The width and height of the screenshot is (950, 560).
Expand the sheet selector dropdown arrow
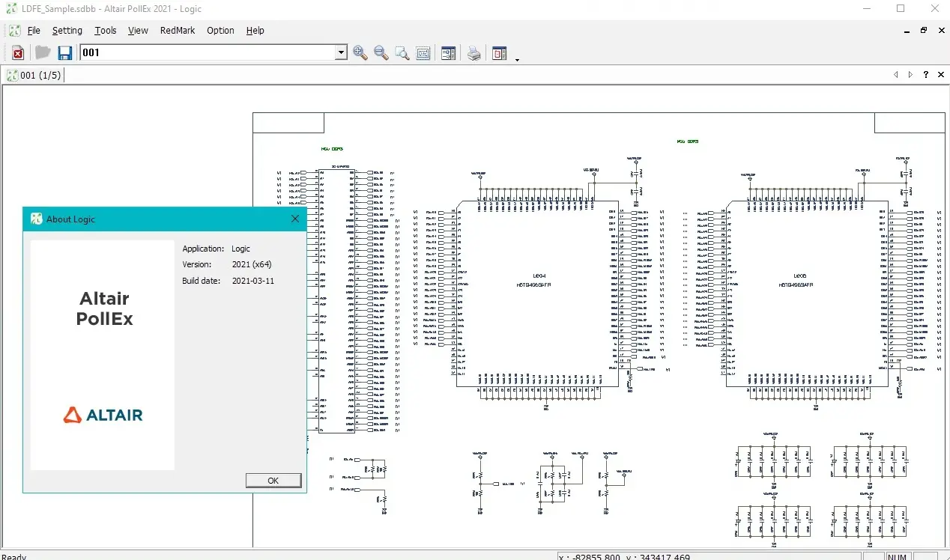[x=342, y=52]
